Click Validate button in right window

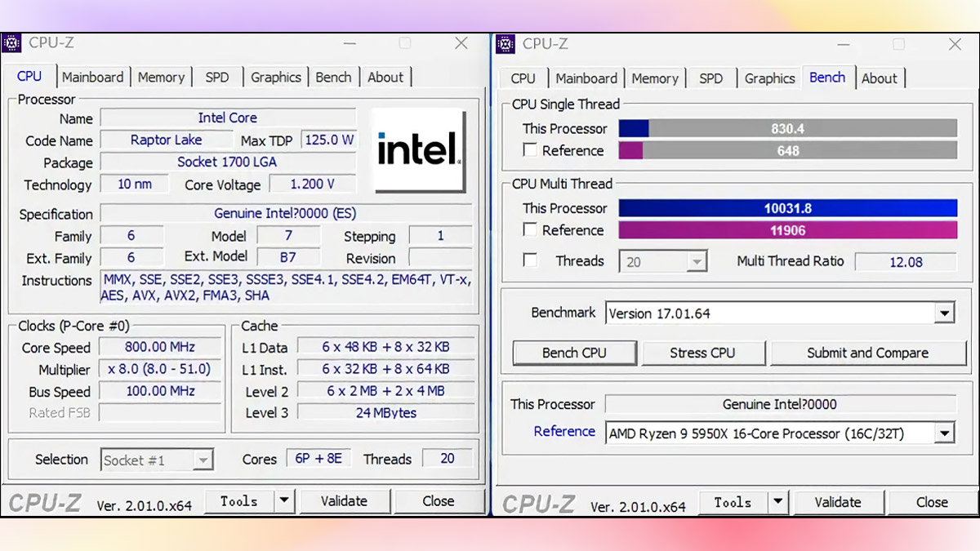click(838, 502)
